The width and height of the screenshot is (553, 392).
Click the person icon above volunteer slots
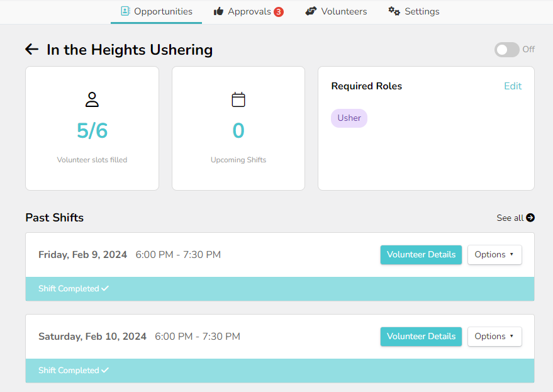92,99
